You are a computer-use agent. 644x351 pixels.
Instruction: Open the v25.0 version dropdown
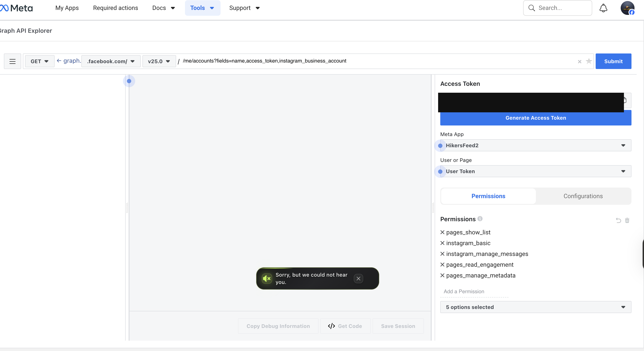[x=159, y=61]
